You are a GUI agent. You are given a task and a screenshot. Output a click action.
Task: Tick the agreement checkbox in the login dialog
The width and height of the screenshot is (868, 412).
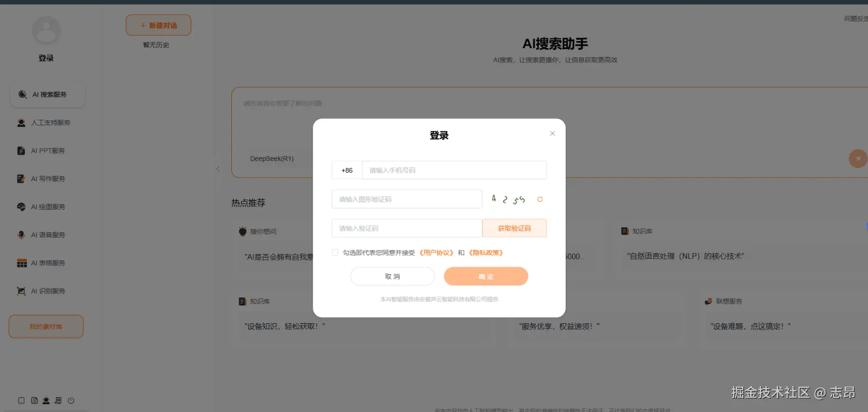coord(335,252)
